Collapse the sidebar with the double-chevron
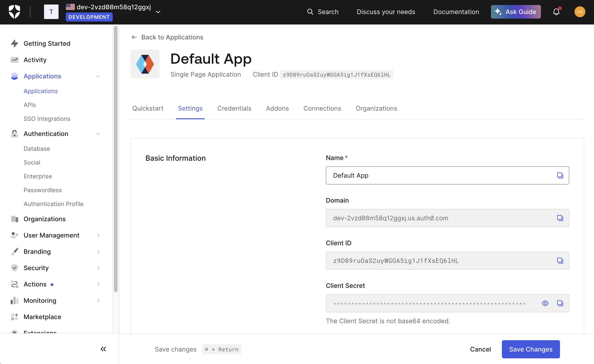594x364 pixels. coord(103,349)
